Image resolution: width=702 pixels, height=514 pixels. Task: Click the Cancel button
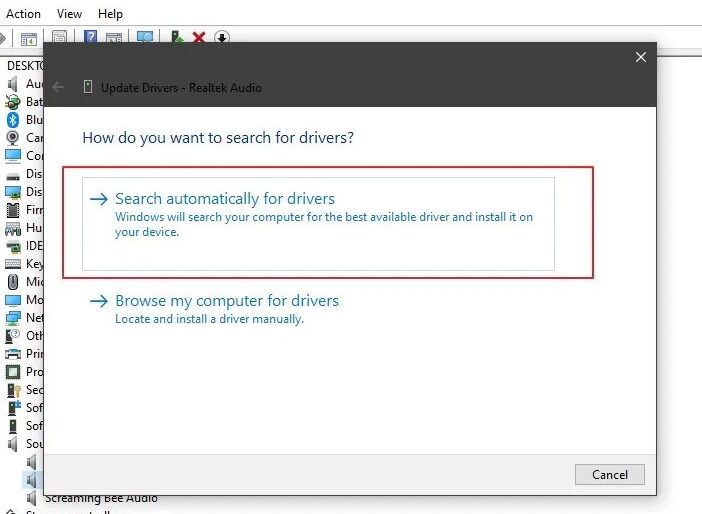610,475
